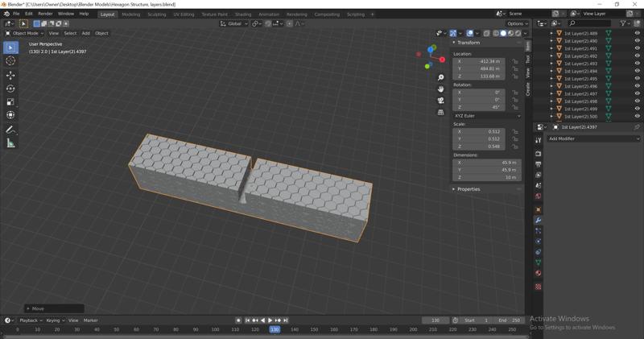Open the Modifier properties wrench tab
The width and height of the screenshot is (644, 339).
click(x=538, y=221)
